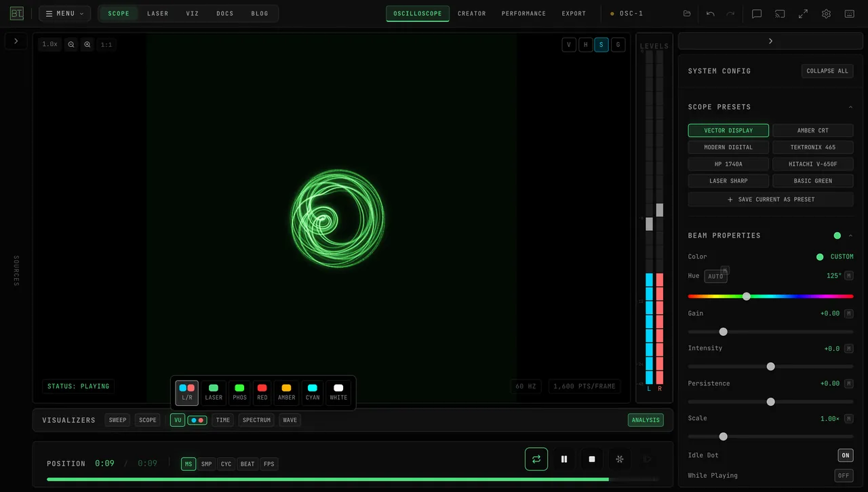Select the WHITE color scheme
The width and height of the screenshot is (868, 492).
click(x=338, y=392)
